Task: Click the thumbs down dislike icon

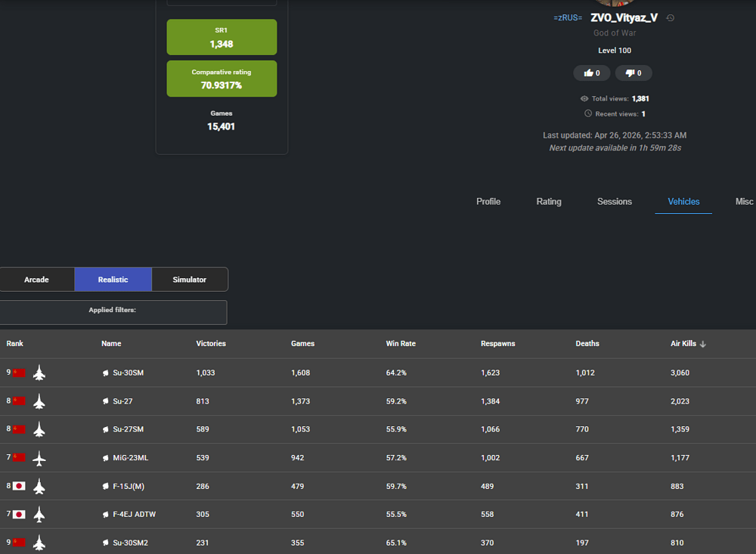Action: pyautogui.click(x=629, y=73)
